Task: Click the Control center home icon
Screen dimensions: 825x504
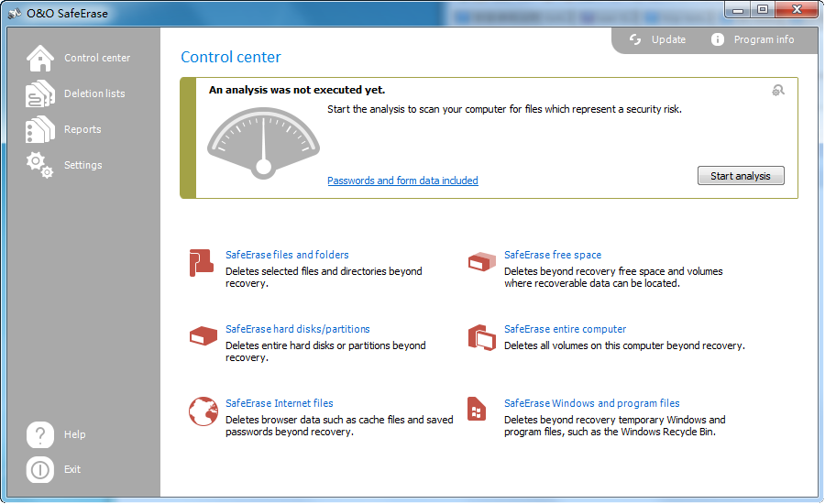Action: (x=40, y=58)
